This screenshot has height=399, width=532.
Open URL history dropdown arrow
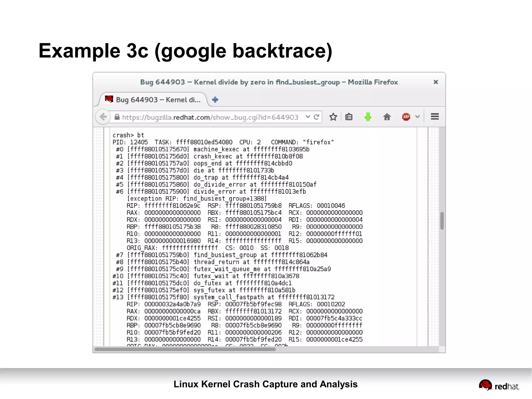pos(308,117)
